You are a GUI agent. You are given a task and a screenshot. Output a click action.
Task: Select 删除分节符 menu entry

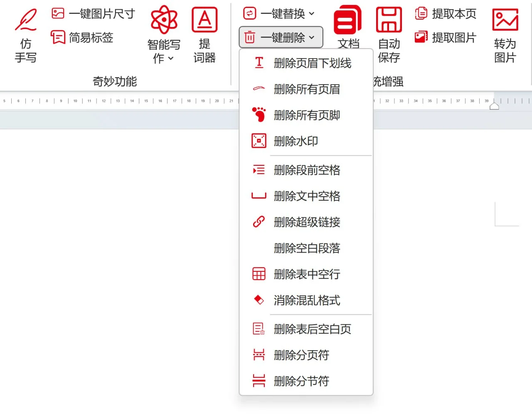coord(302,381)
